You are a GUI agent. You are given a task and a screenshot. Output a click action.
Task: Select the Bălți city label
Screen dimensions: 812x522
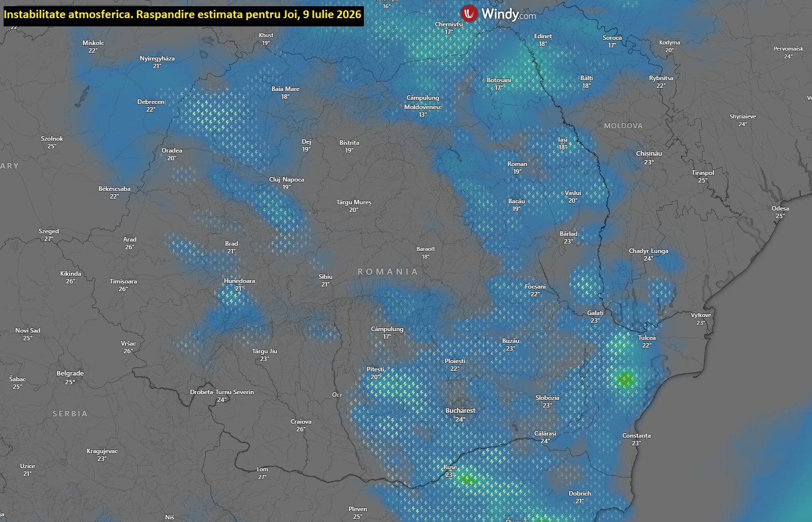pos(587,78)
